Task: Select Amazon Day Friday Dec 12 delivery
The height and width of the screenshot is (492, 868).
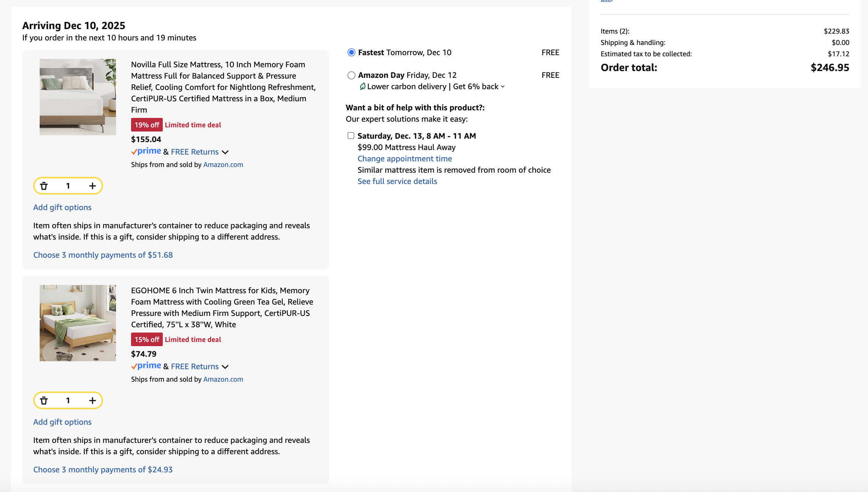Action: [x=351, y=75]
